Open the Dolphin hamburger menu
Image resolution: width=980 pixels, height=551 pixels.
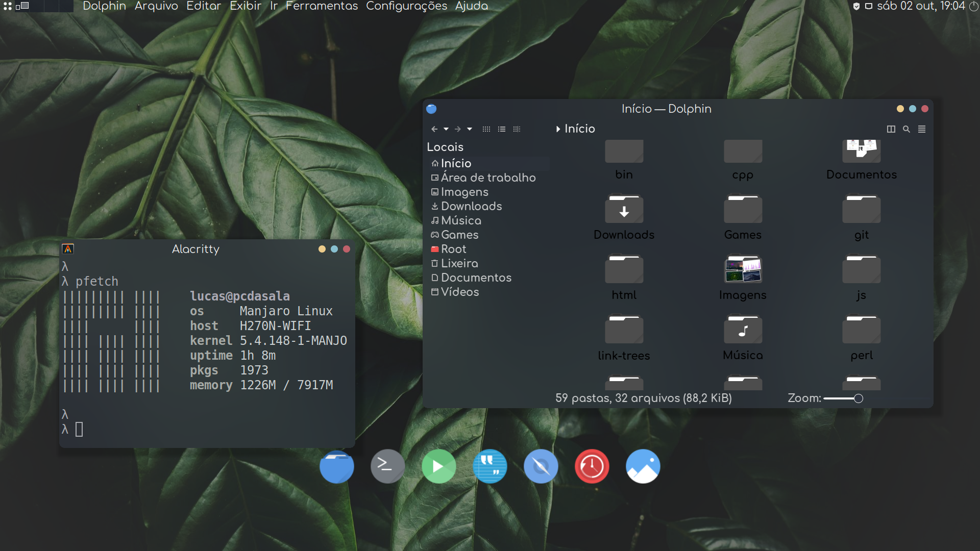tap(922, 129)
